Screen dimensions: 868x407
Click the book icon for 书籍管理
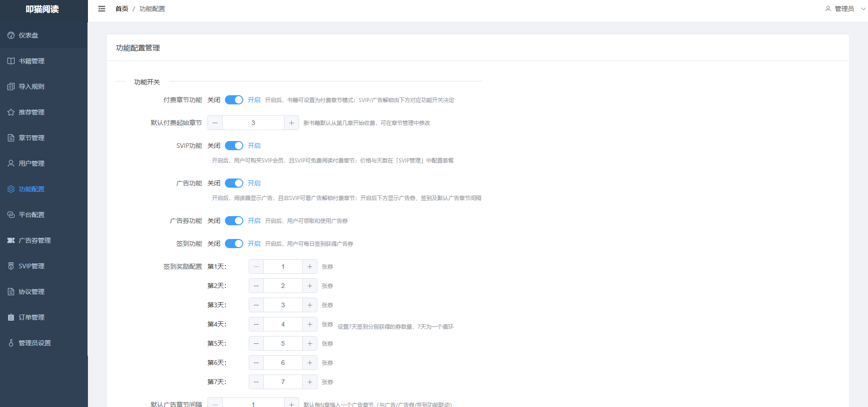coord(11,61)
